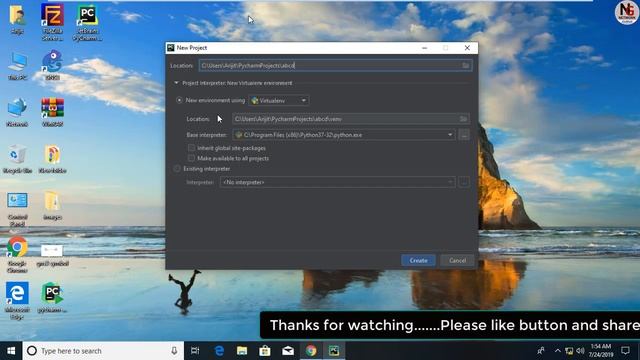The height and width of the screenshot is (360, 640).
Task: Open the FileZilla Server desktop shortcut
Action: (52, 22)
